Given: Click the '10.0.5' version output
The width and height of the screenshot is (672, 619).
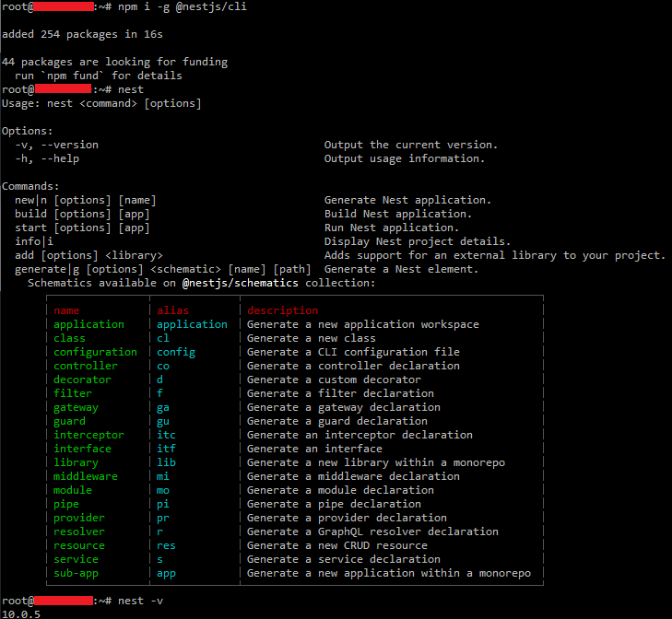Looking at the screenshot, I should coord(21,613).
